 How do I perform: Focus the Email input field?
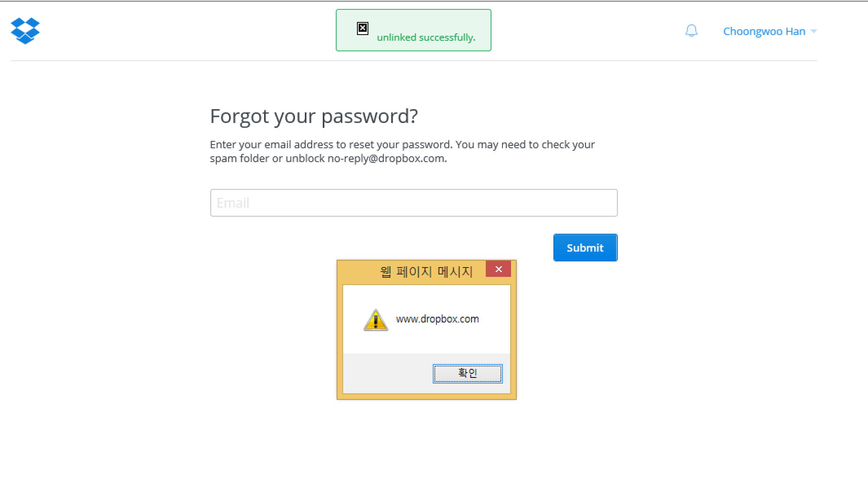coord(414,203)
